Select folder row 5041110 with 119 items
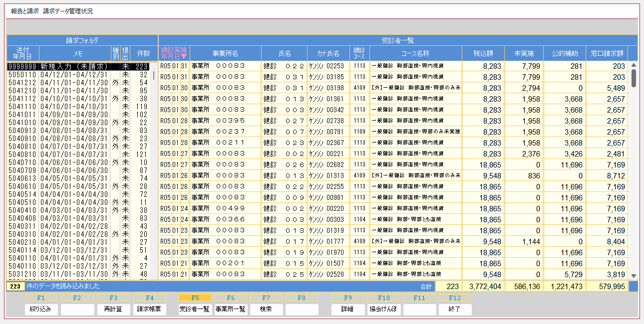This screenshot has width=644, height=324. tap(75, 107)
